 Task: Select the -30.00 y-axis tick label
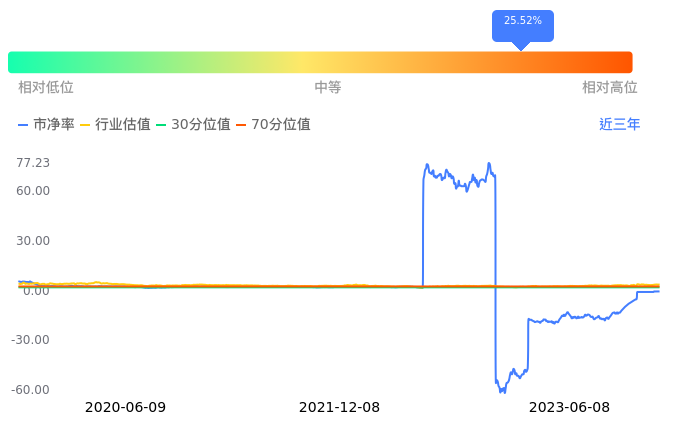[31, 340]
